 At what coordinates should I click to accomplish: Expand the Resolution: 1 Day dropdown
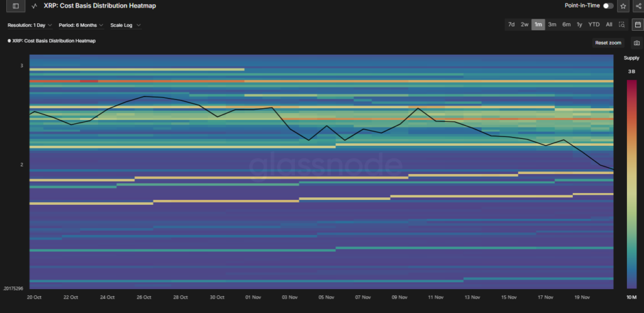pyautogui.click(x=29, y=25)
